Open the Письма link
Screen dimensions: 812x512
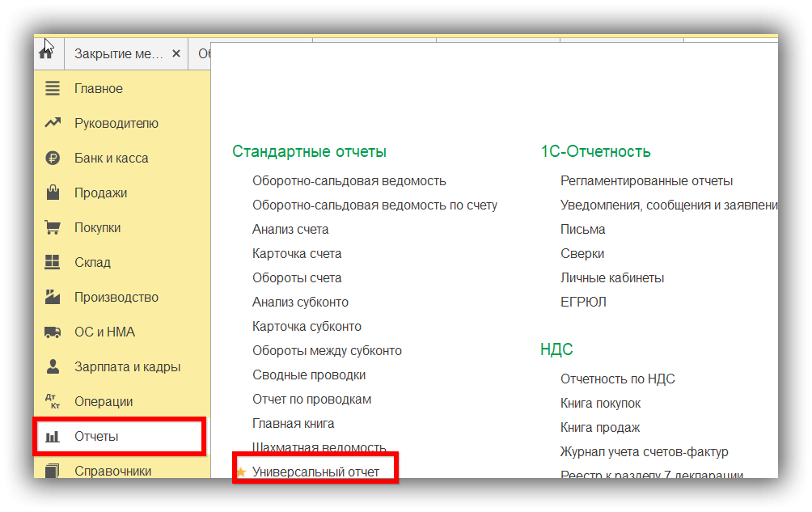pyautogui.click(x=582, y=230)
